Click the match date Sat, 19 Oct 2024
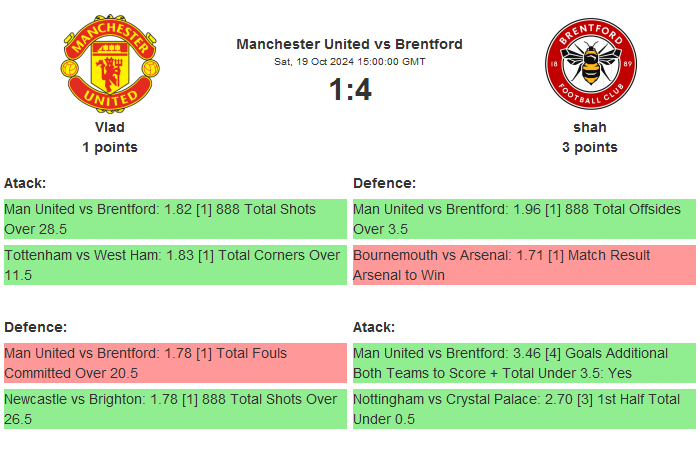 pos(349,62)
